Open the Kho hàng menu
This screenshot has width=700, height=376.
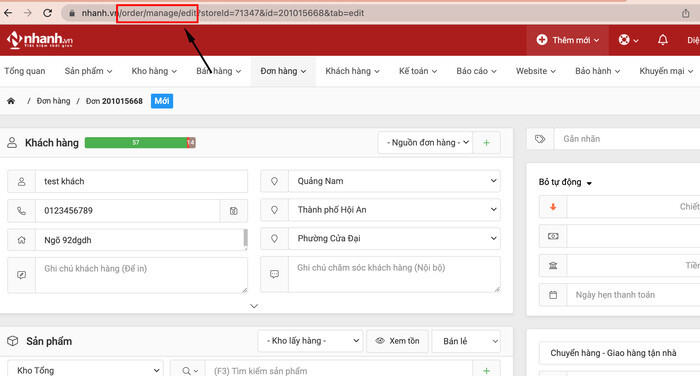pyautogui.click(x=154, y=71)
